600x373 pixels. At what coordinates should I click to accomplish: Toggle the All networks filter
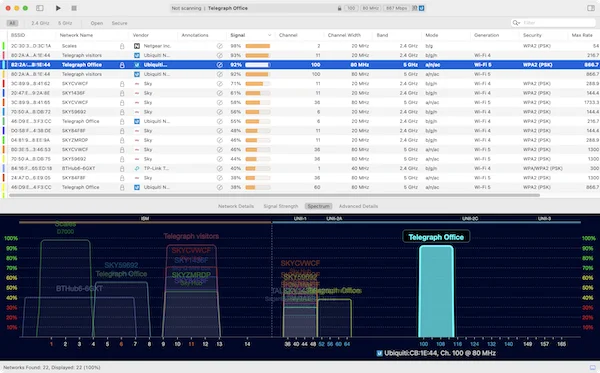12,23
